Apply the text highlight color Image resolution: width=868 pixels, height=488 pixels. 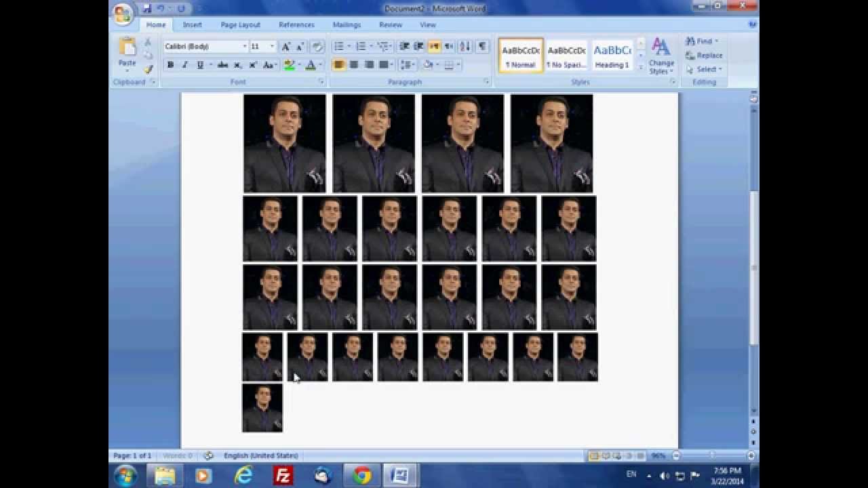(x=290, y=65)
